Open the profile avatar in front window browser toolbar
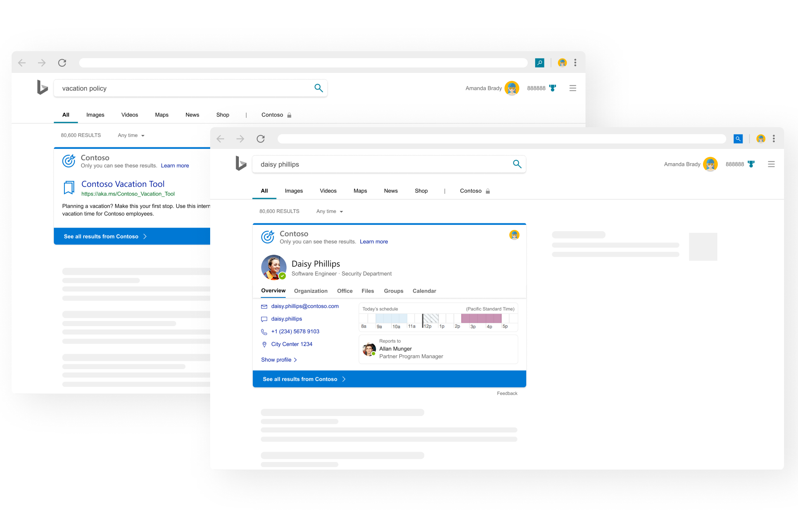 click(760, 139)
